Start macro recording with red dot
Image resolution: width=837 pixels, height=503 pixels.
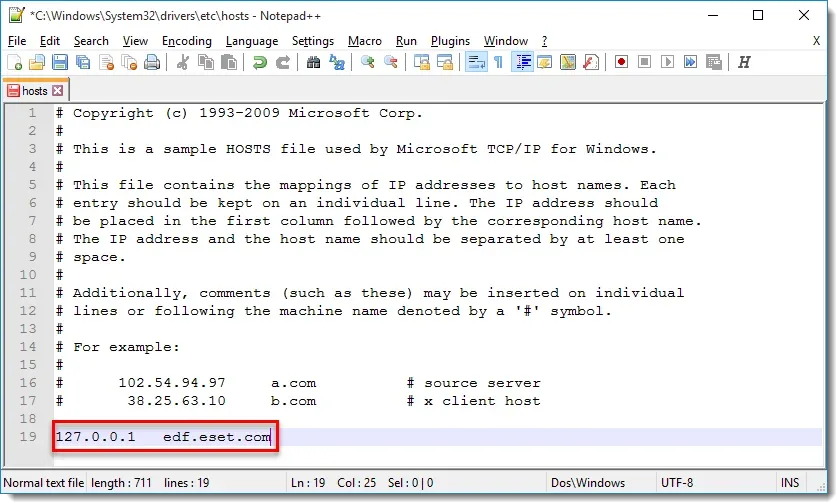pos(621,62)
